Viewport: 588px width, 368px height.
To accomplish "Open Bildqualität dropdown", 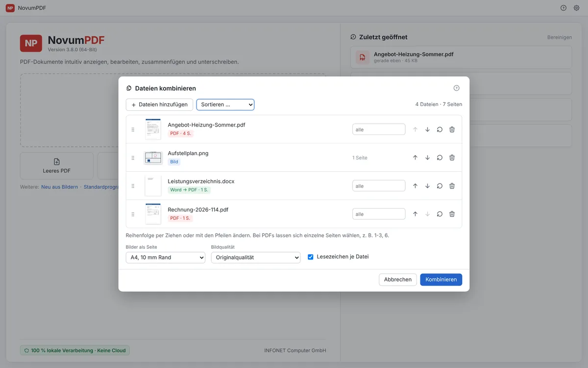I will 256,257.
